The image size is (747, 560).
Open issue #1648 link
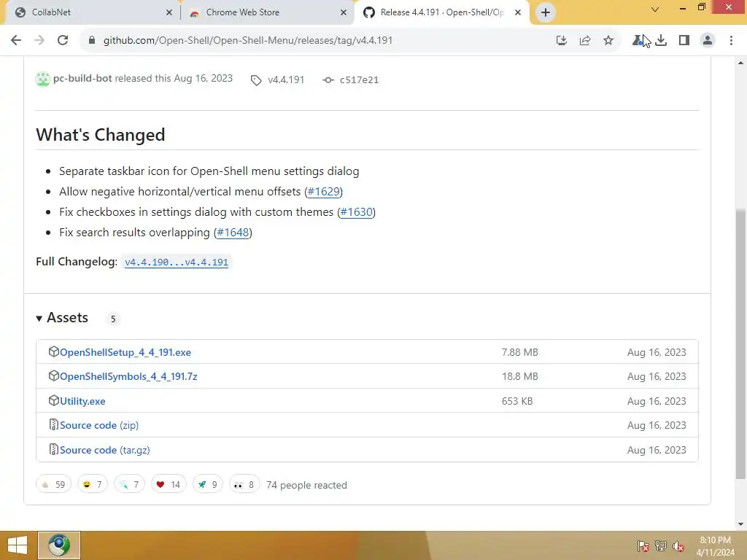pos(233,233)
